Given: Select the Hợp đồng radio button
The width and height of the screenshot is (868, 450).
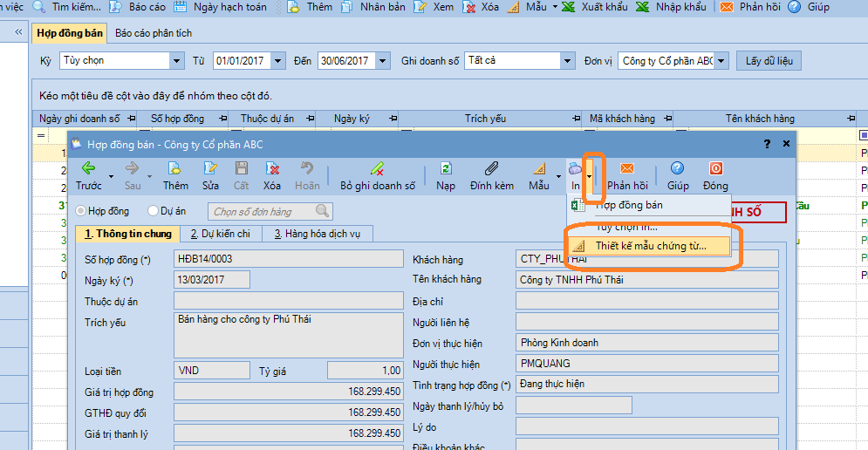Looking at the screenshot, I should point(81,211).
